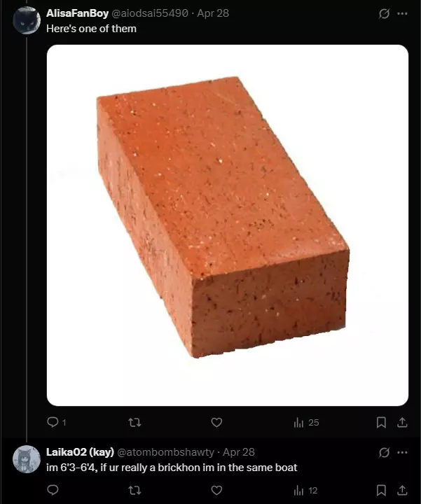Open AlisaFanBoy's profile name link
The image size is (421, 504).
(77, 13)
